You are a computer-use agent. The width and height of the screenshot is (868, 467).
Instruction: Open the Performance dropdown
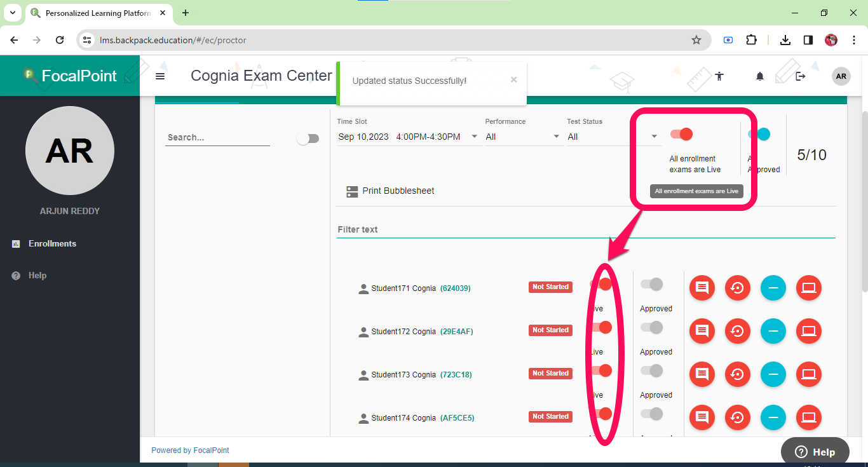tap(523, 137)
